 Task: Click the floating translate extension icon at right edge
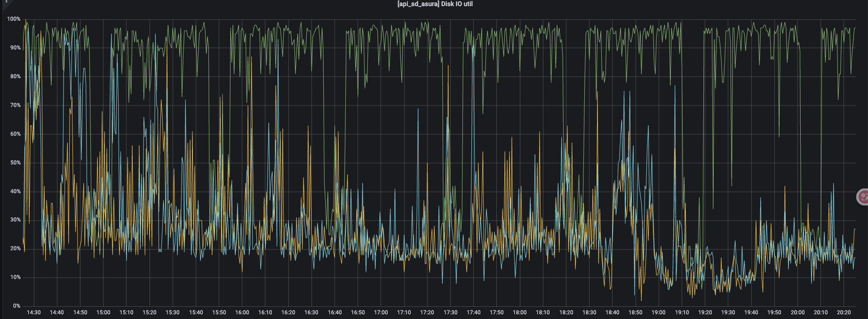pyautogui.click(x=862, y=197)
